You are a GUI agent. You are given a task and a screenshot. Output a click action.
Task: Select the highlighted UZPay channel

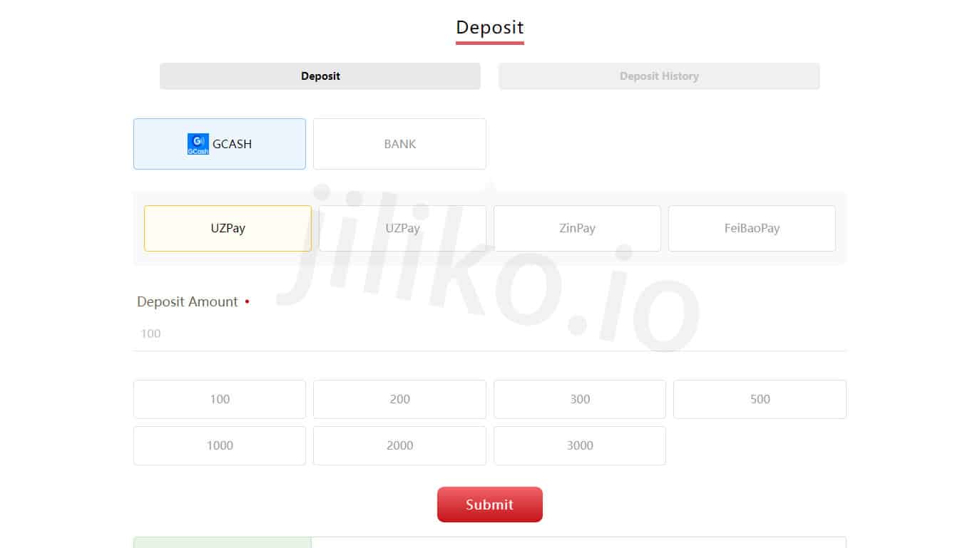(228, 228)
